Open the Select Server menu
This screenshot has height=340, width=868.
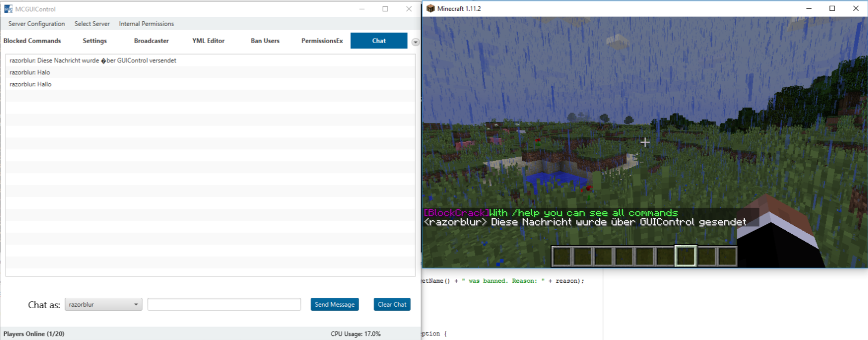pos(92,24)
